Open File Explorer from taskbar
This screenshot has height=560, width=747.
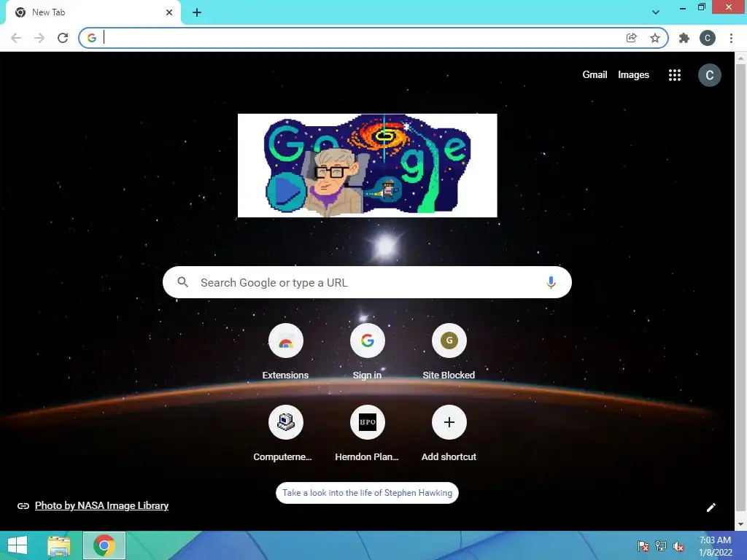coord(59,545)
